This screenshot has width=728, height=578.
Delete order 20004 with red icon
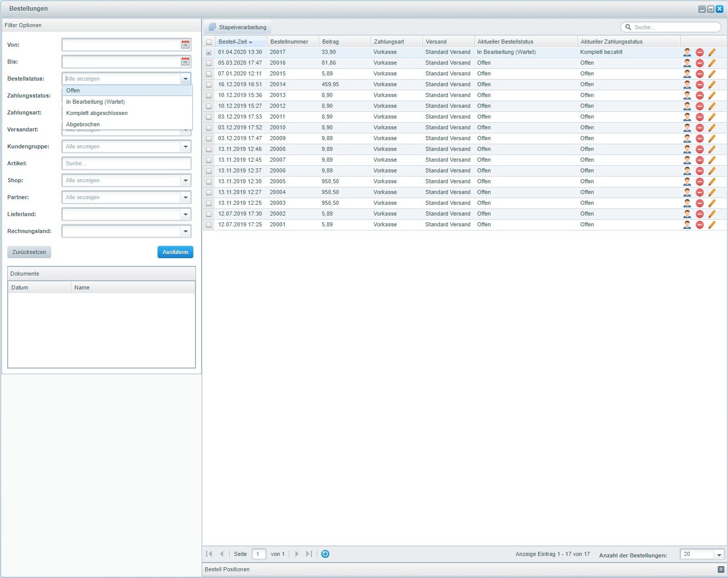699,192
